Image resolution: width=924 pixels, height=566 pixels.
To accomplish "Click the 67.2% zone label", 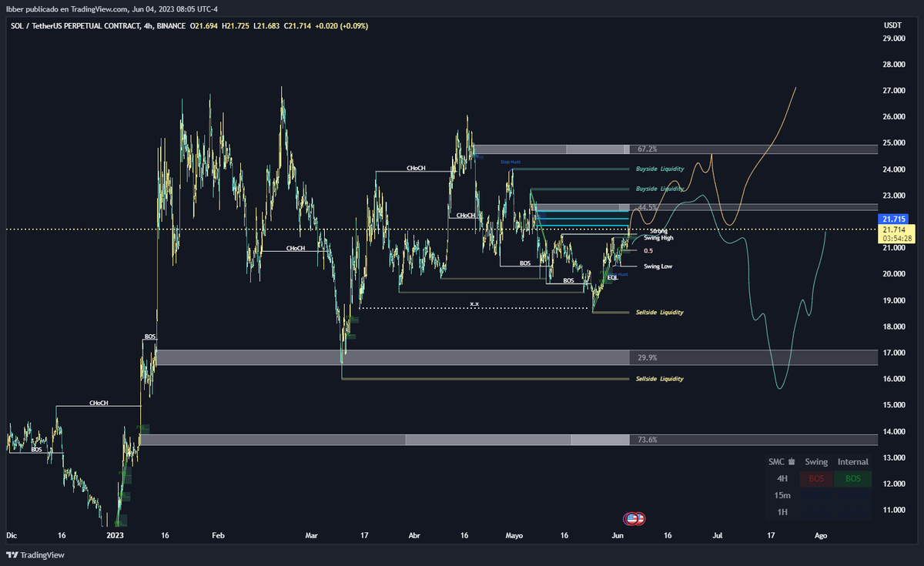I will point(648,149).
